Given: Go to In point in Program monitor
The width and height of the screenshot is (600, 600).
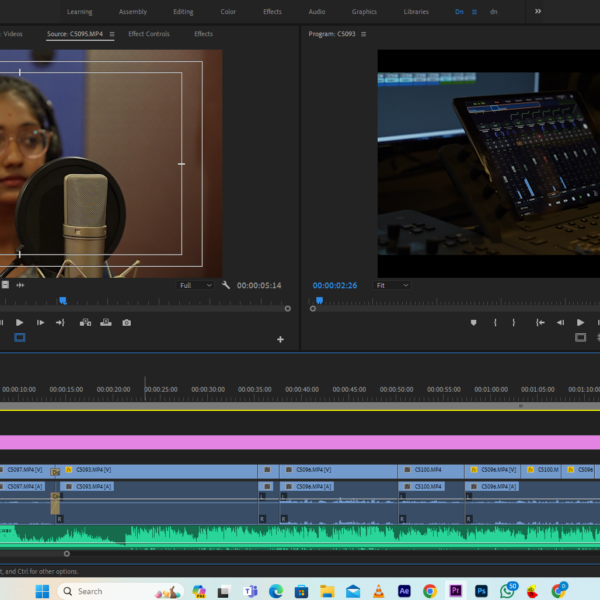Looking at the screenshot, I should 540,323.
